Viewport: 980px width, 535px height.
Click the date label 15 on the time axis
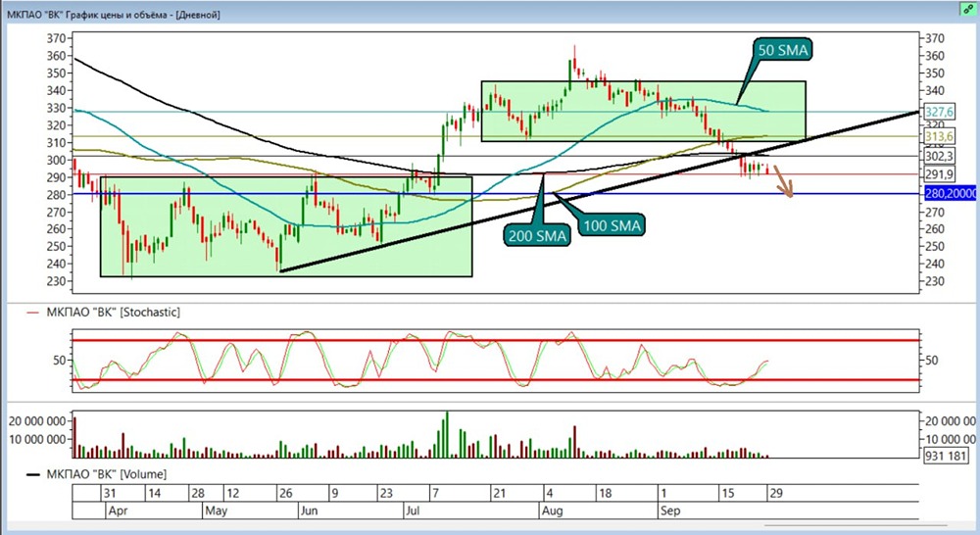coord(727,493)
